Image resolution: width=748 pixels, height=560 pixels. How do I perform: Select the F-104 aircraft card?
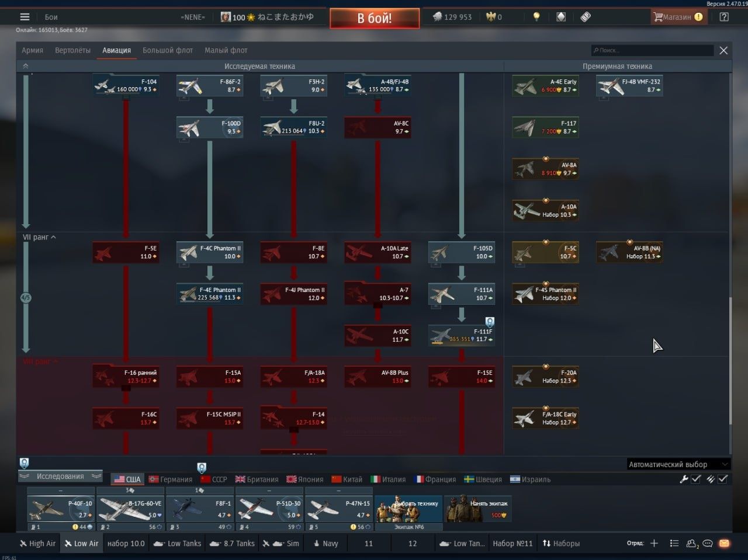[x=126, y=85]
